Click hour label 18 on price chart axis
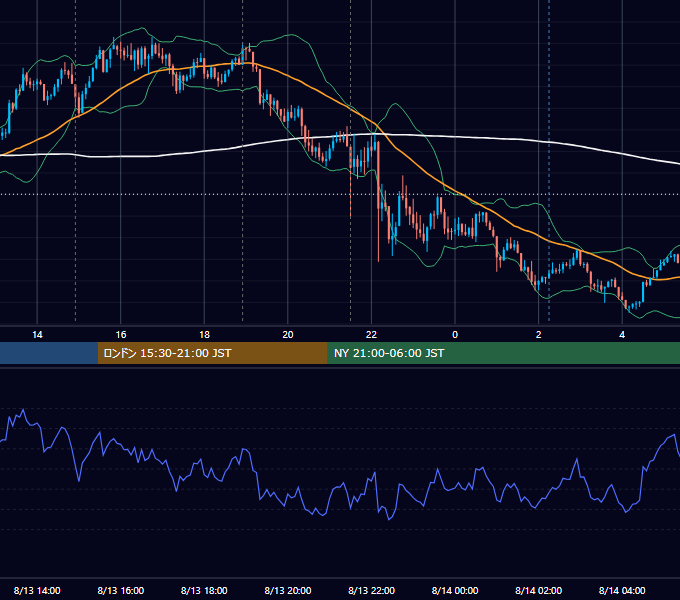Screen dimensions: 680x600 (x=204, y=335)
